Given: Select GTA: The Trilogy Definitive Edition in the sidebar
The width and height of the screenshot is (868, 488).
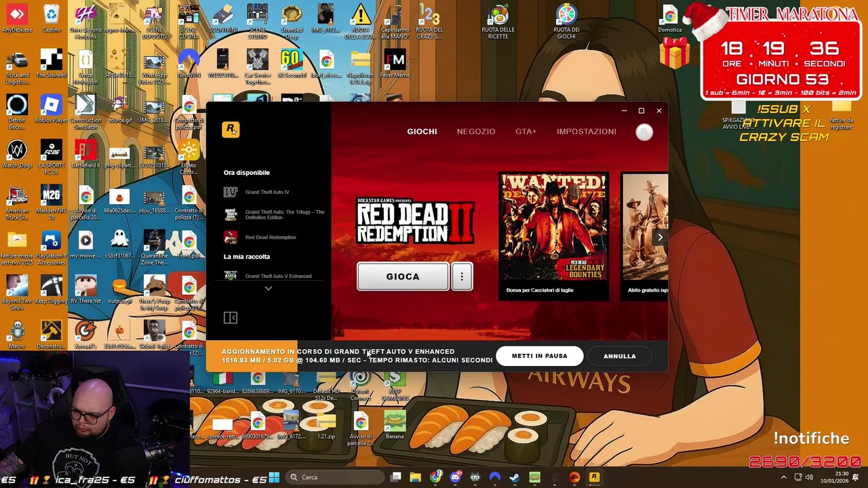Looking at the screenshot, I should coord(274,215).
